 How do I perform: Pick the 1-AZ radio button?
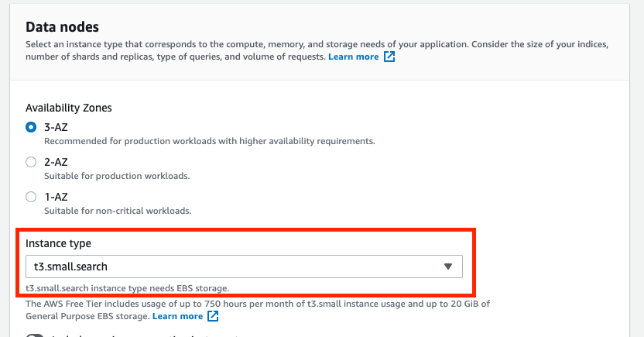point(31,196)
